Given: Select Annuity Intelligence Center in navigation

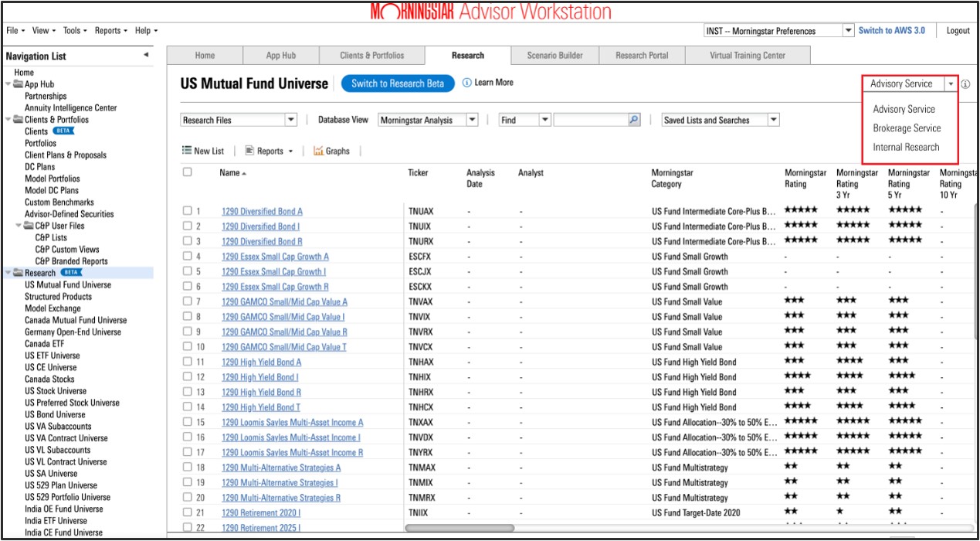Looking at the screenshot, I should coord(71,108).
